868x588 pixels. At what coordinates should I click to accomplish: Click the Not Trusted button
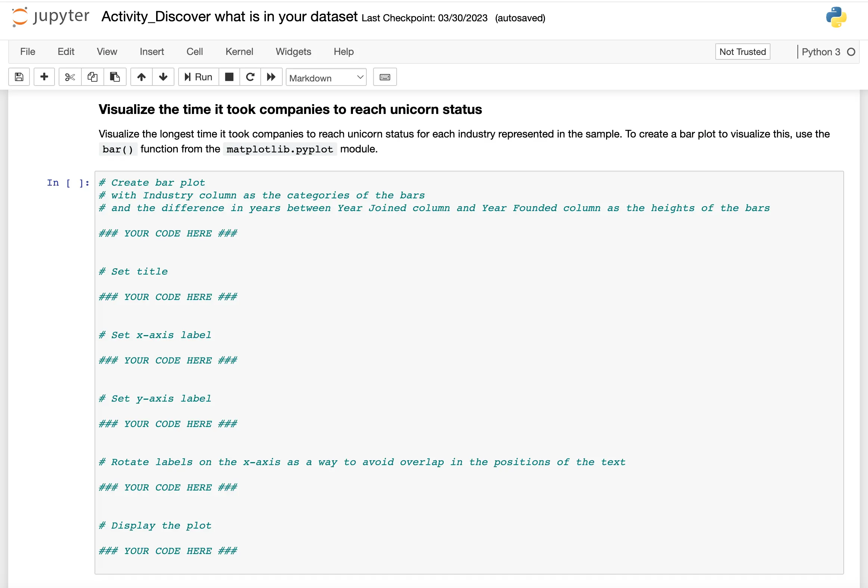(x=742, y=52)
